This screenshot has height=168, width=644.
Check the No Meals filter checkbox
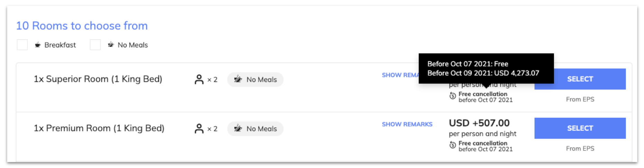95,45
